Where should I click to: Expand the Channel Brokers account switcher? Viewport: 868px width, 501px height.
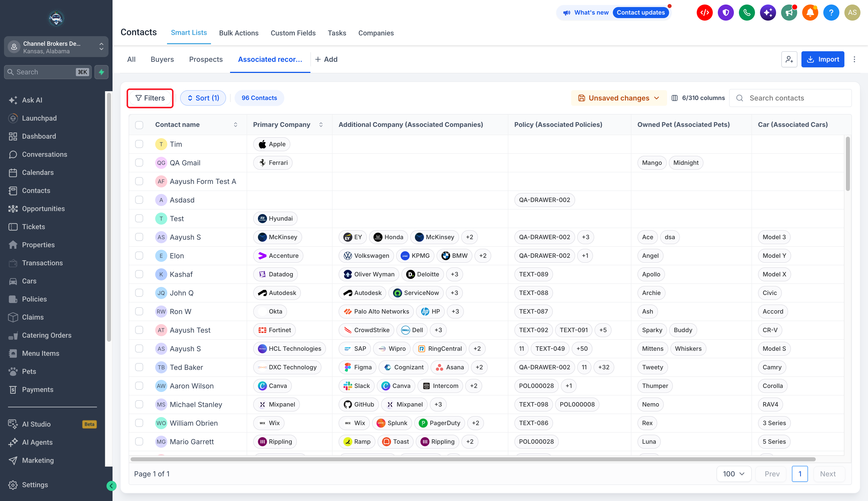tap(56, 47)
